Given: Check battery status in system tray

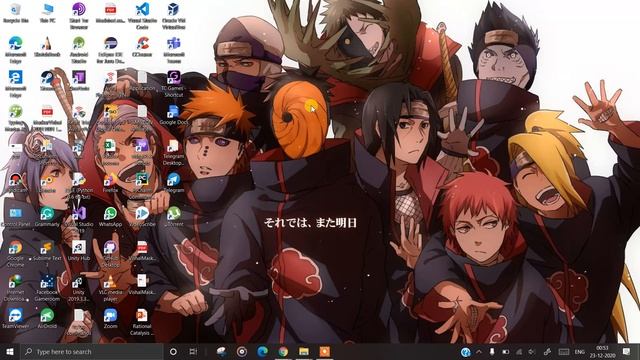Looking at the screenshot, I should [505, 351].
